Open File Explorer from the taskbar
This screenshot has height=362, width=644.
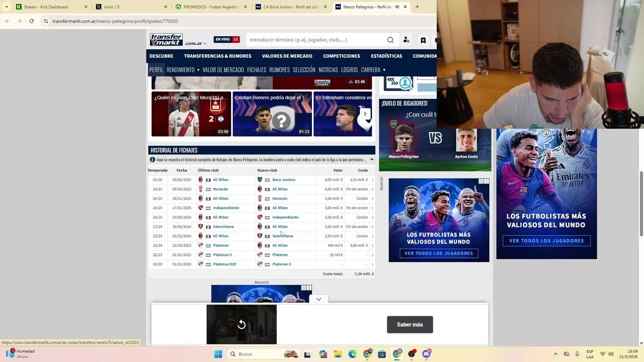point(338,354)
